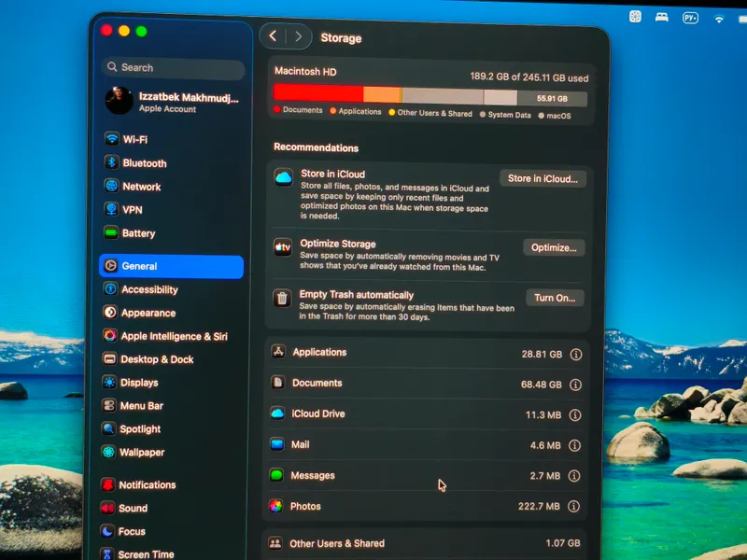Click the 28.81 GB Applications size
747x560 pixels.
[542, 355]
